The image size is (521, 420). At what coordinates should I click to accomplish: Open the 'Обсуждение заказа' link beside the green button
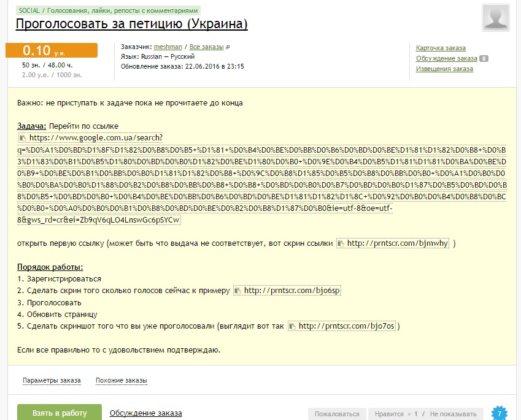tap(146, 413)
